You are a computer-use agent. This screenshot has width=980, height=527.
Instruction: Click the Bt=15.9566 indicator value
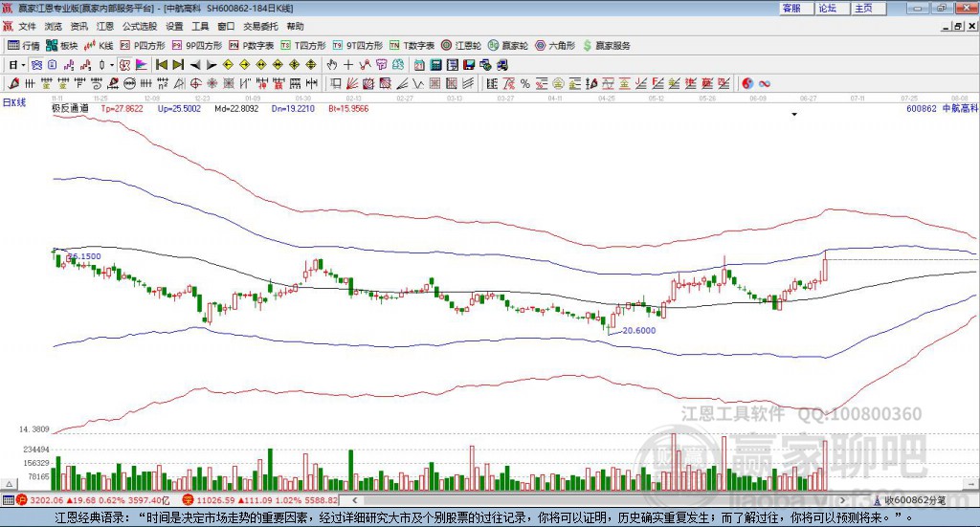point(348,108)
